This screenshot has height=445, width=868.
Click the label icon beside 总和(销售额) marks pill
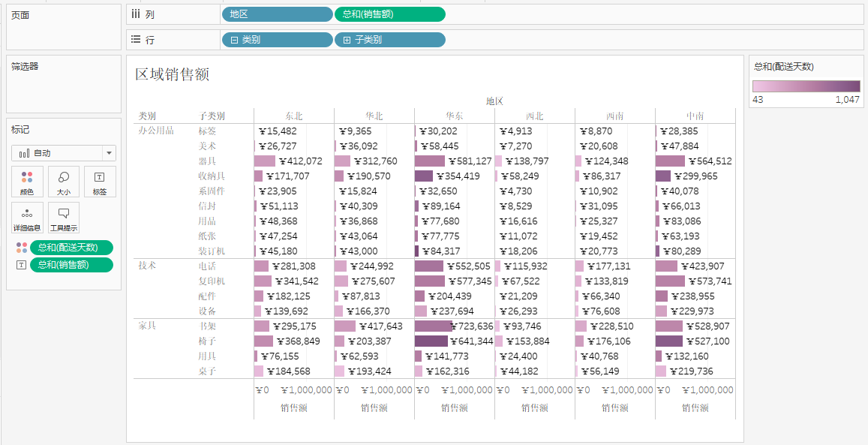pos(21,265)
